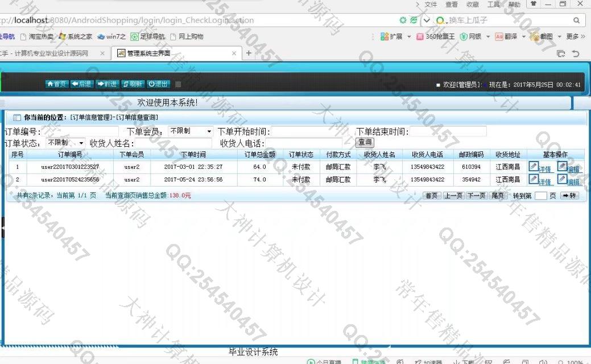
Task: Open the 网银 dropdown
Action: pyautogui.click(x=488, y=36)
